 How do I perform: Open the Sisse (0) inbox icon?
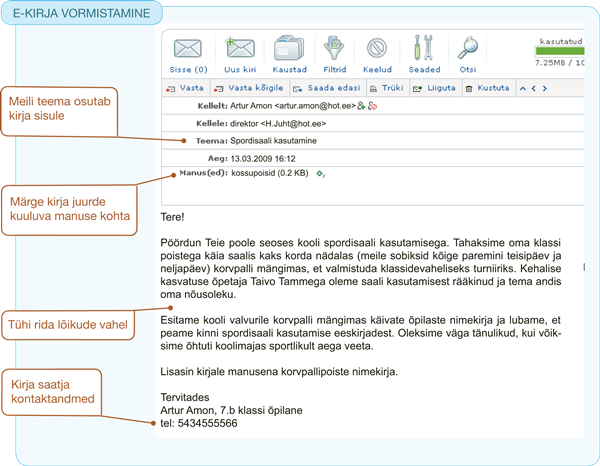188,49
